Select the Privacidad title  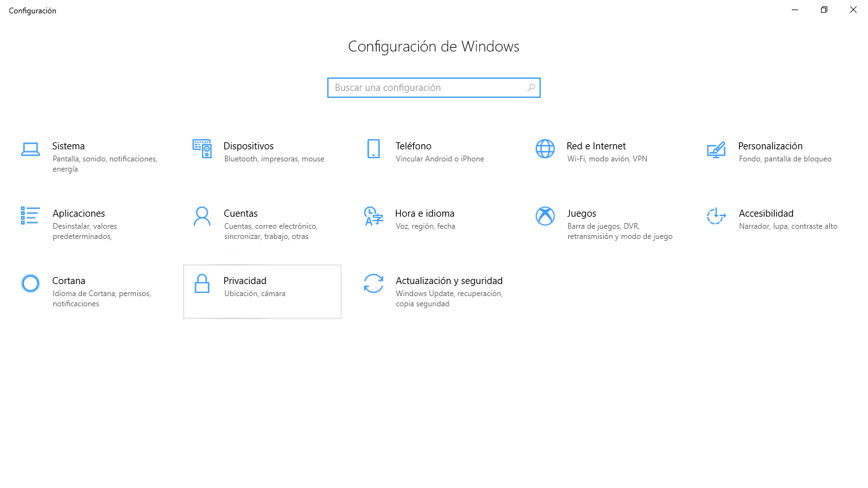(x=245, y=281)
